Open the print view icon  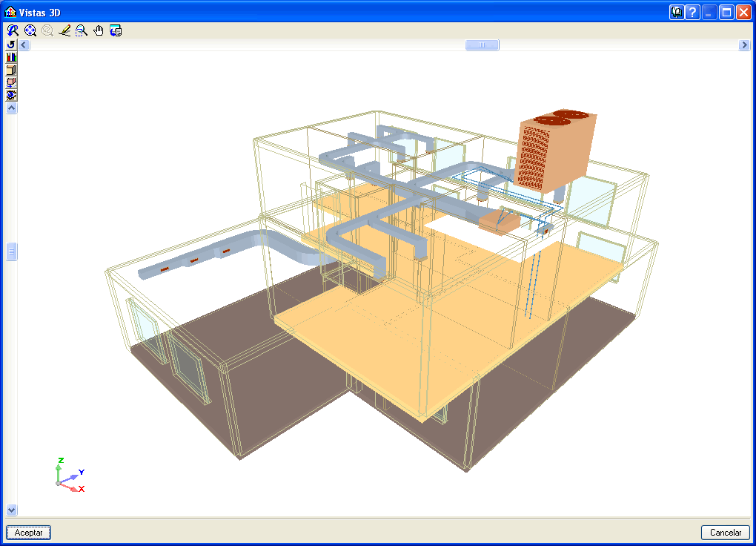tap(116, 30)
